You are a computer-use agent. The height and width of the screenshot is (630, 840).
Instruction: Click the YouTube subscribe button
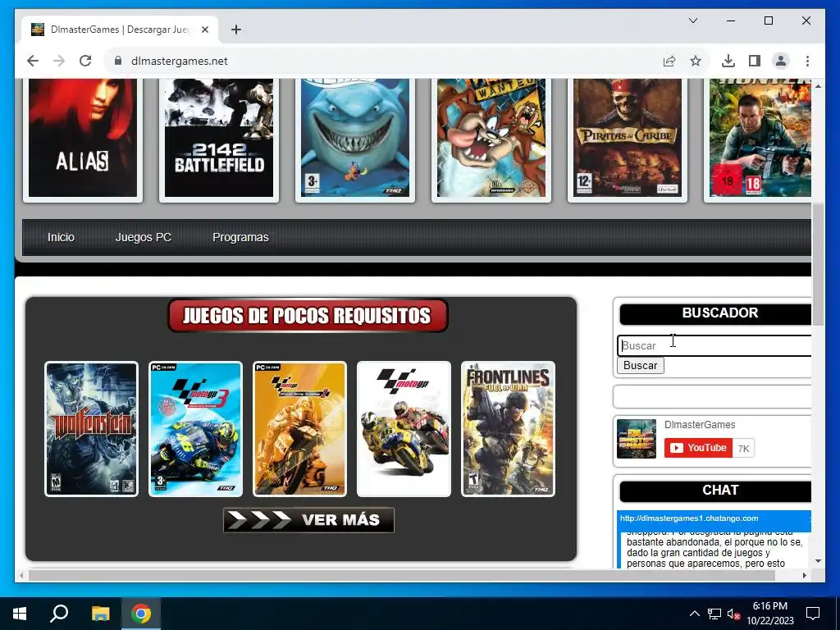pos(698,448)
